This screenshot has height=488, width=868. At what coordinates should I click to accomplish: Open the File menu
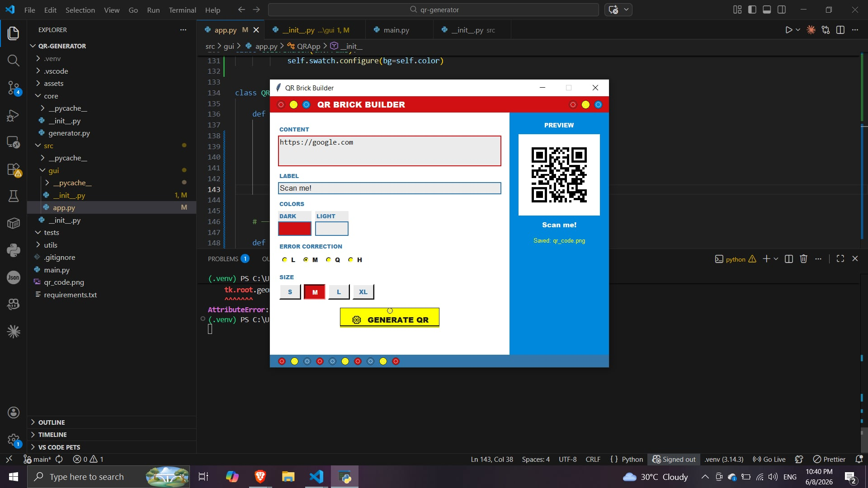click(x=29, y=9)
